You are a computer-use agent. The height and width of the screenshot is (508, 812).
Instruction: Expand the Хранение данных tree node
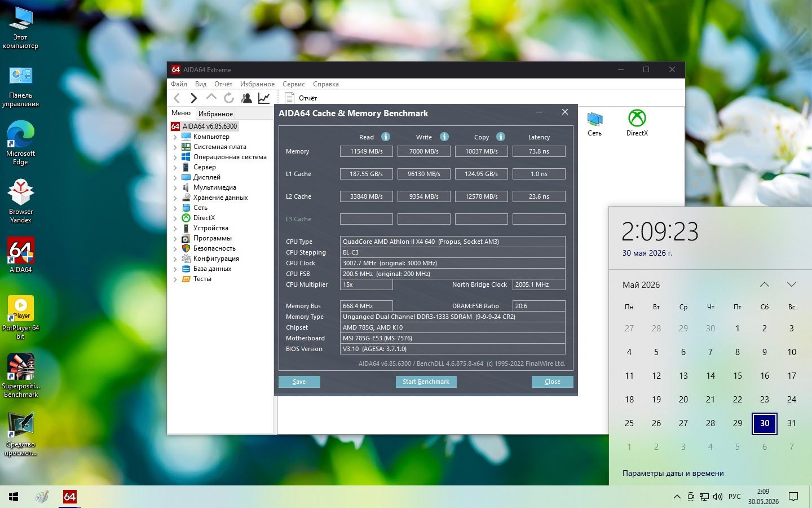point(175,198)
